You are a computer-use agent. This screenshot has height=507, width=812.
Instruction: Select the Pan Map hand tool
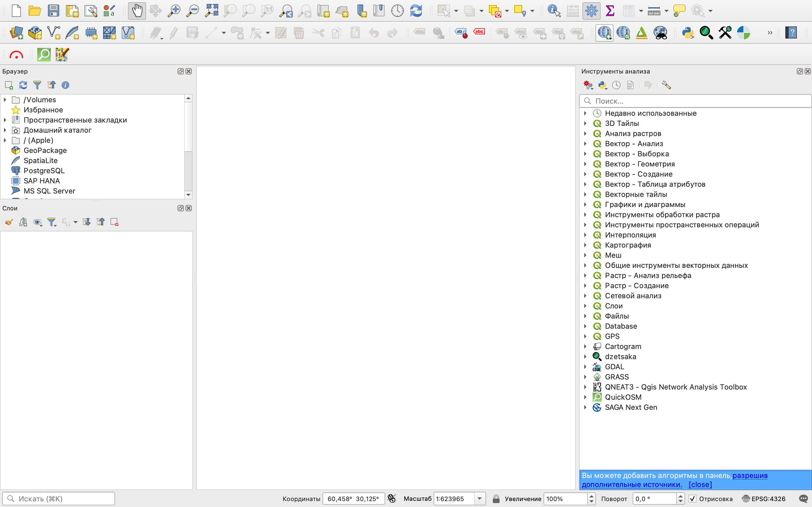coord(137,11)
